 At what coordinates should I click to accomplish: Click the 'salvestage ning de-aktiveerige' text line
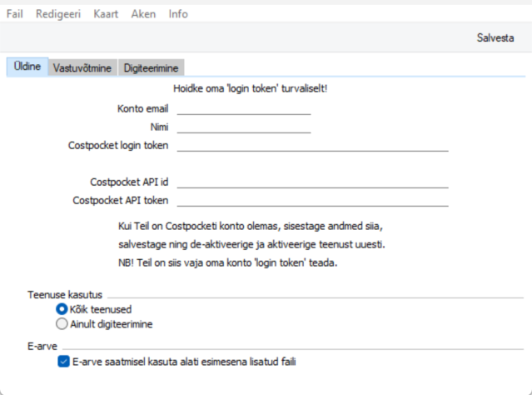[x=251, y=244]
